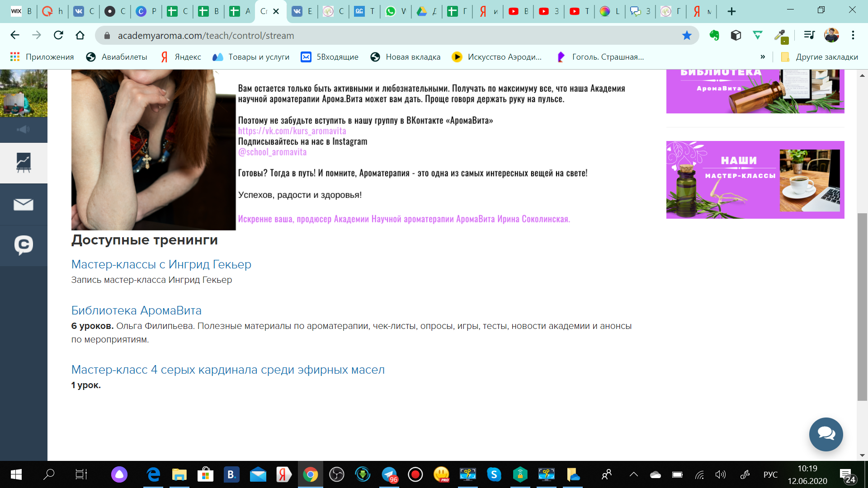This screenshot has width=868, height=488.
Task: Open the media control toolbar icon
Action: [809, 35]
